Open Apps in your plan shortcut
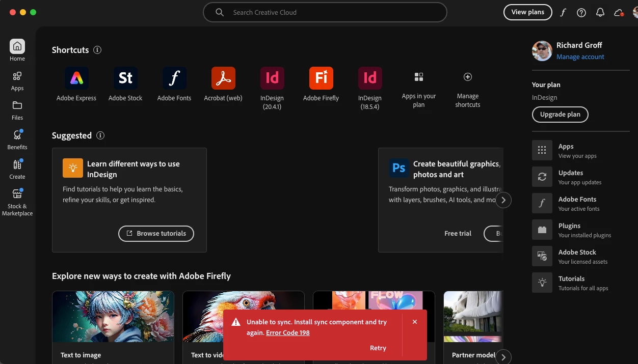The image size is (638, 364). point(419,77)
